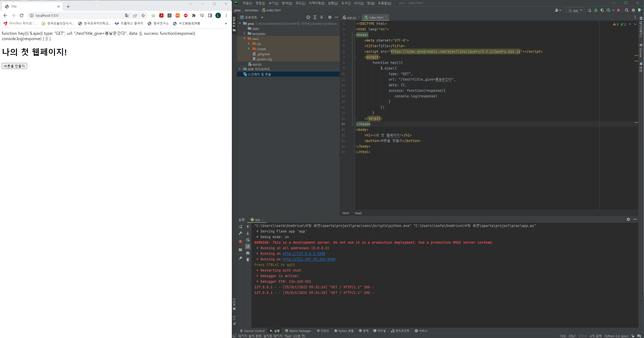This screenshot has height=338, width=644.
Task: Expand the external libraries node
Action: [240, 69]
